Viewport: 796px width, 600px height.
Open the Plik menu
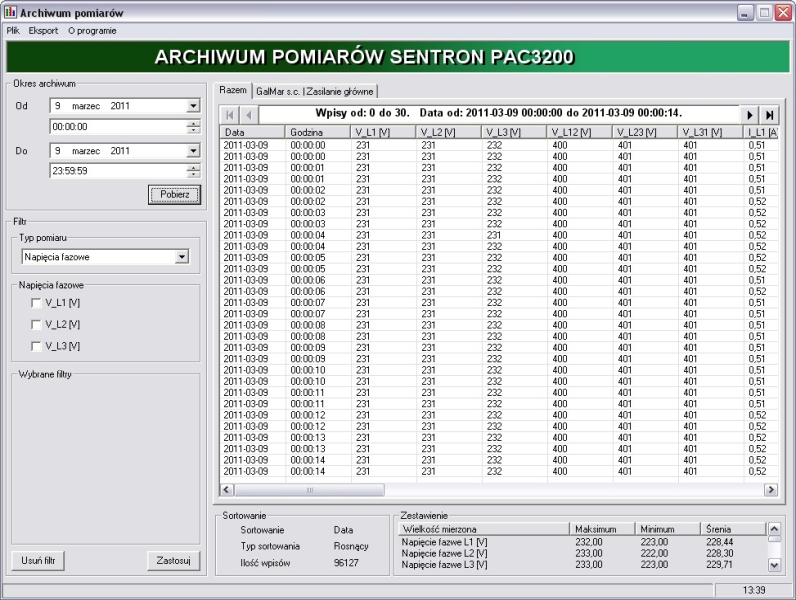pos(13,30)
